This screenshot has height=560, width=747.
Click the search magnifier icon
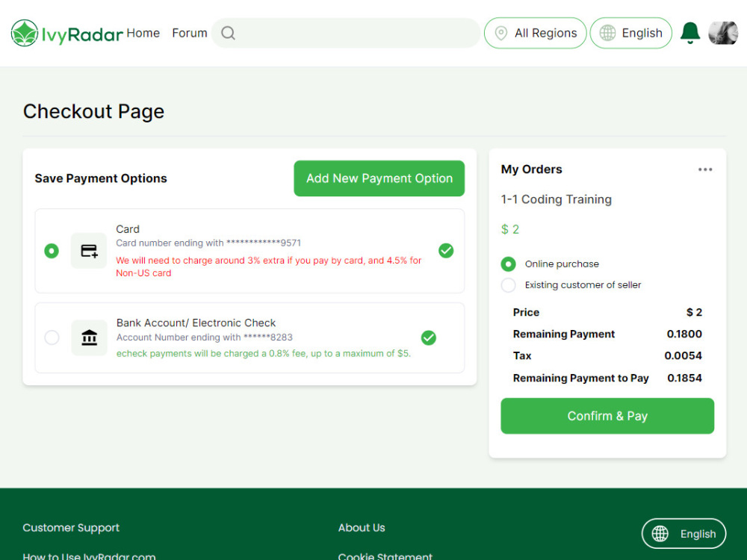pyautogui.click(x=228, y=34)
